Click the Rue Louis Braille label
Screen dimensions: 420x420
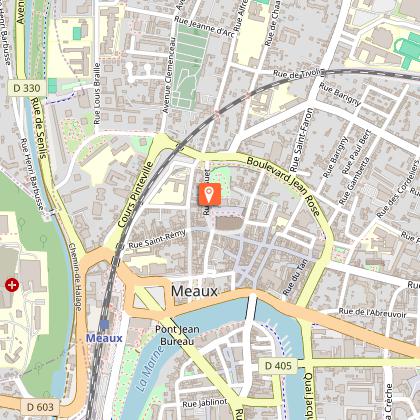97,94
